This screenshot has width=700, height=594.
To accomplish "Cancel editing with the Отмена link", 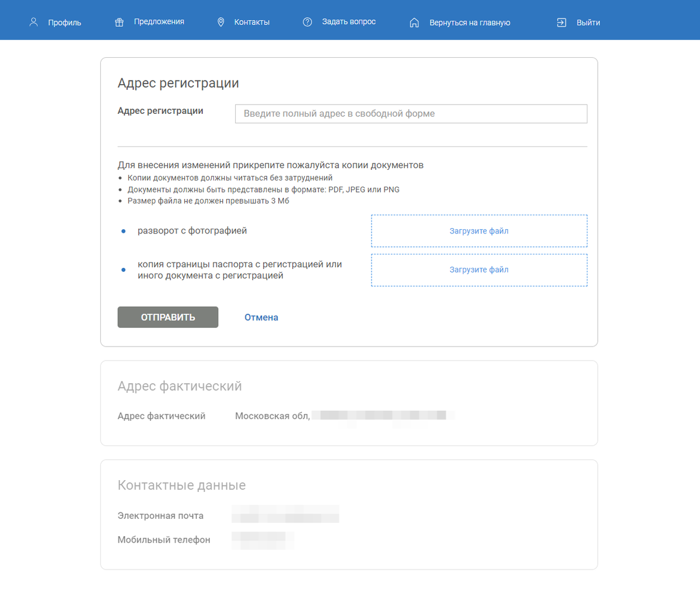I will 261,317.
